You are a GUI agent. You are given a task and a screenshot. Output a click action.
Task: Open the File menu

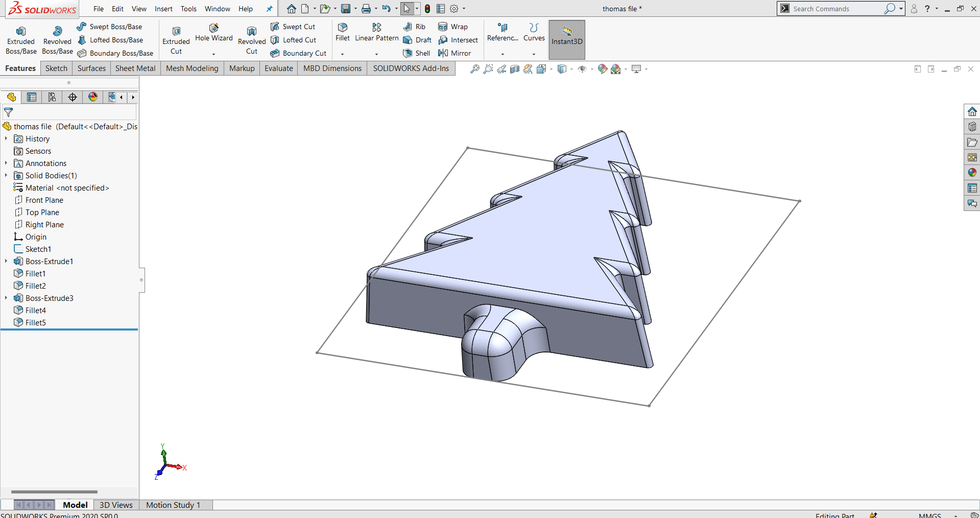99,9
